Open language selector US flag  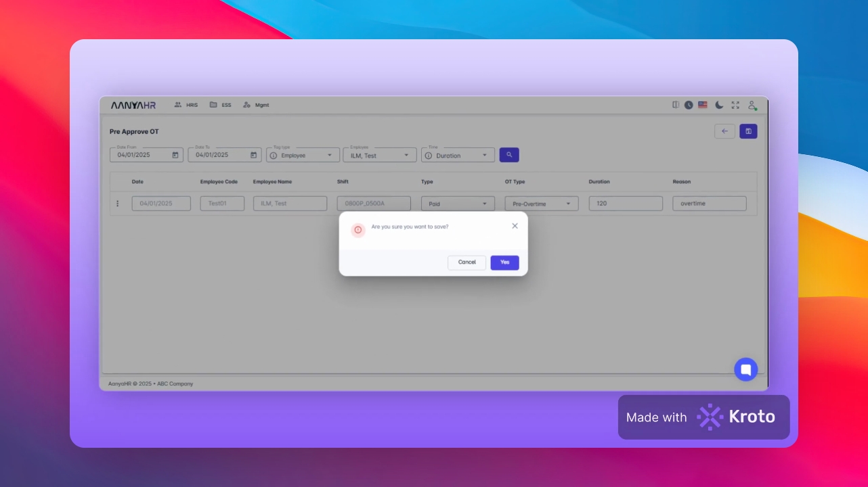click(703, 105)
